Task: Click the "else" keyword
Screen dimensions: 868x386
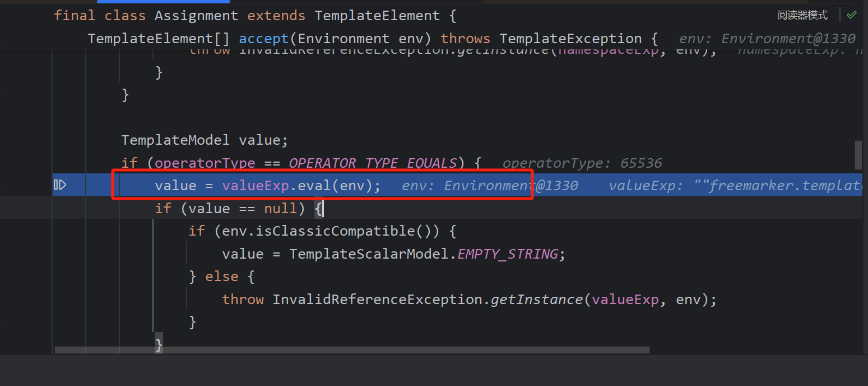Action: point(222,277)
